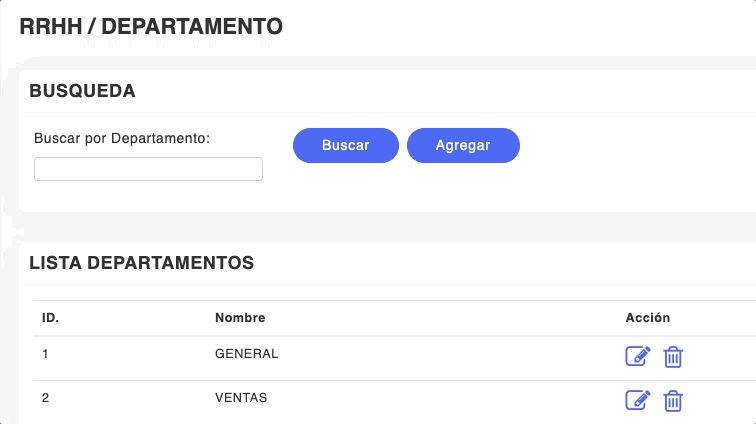Click the ID. column header

pyautogui.click(x=50, y=318)
